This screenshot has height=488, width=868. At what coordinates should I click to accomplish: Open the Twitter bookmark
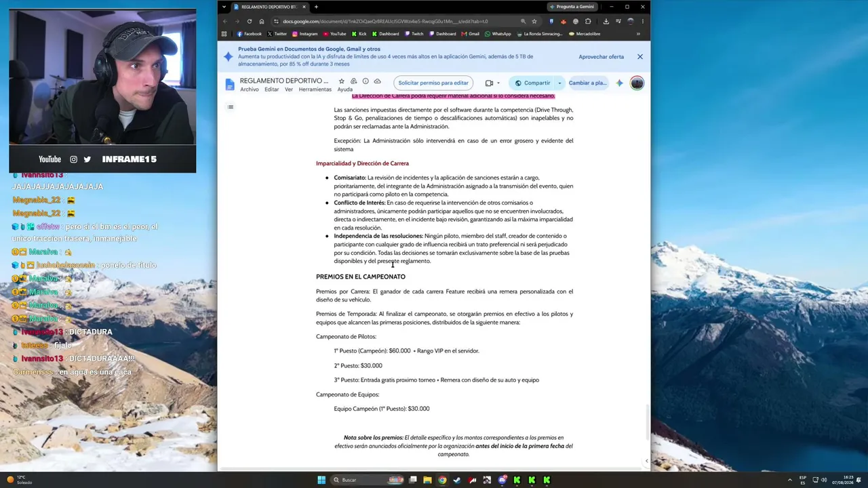[x=277, y=34]
